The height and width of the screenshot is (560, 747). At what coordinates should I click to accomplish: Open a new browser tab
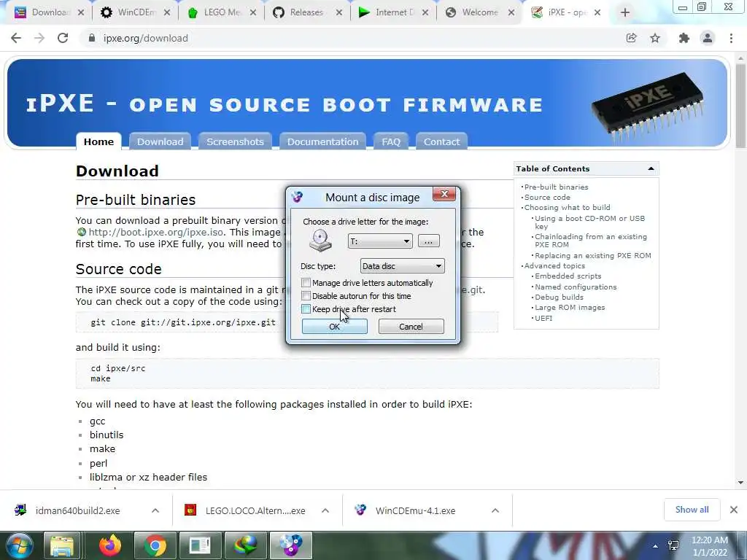[x=625, y=12]
